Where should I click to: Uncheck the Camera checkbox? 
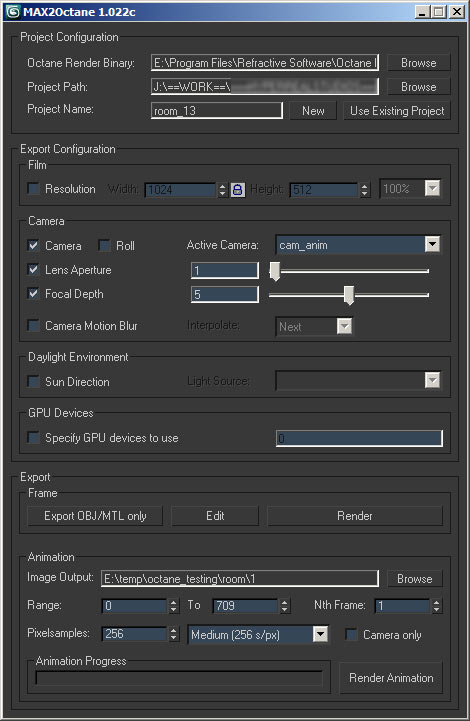pyautogui.click(x=33, y=246)
